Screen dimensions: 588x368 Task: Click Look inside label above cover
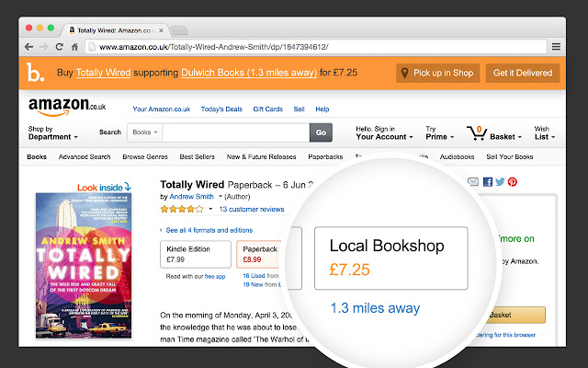[104, 187]
